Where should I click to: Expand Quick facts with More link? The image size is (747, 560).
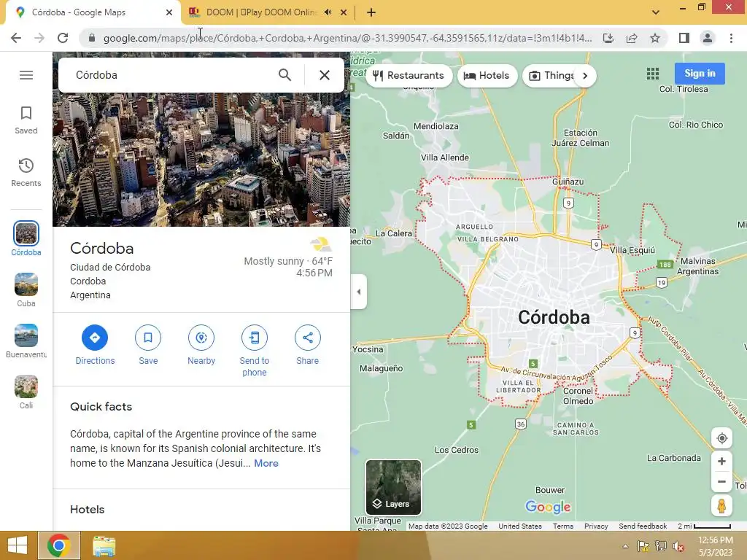(x=266, y=463)
